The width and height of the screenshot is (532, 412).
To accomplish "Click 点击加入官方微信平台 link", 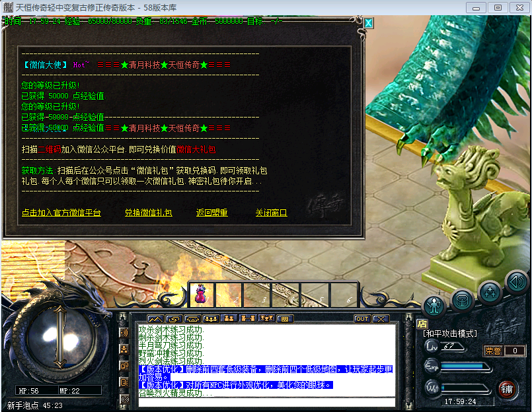I will tap(61, 213).
